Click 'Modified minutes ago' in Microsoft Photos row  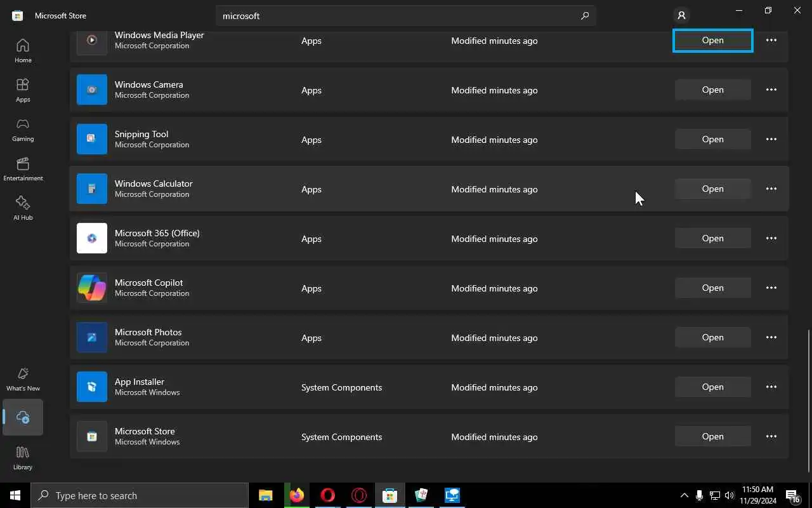pos(494,338)
